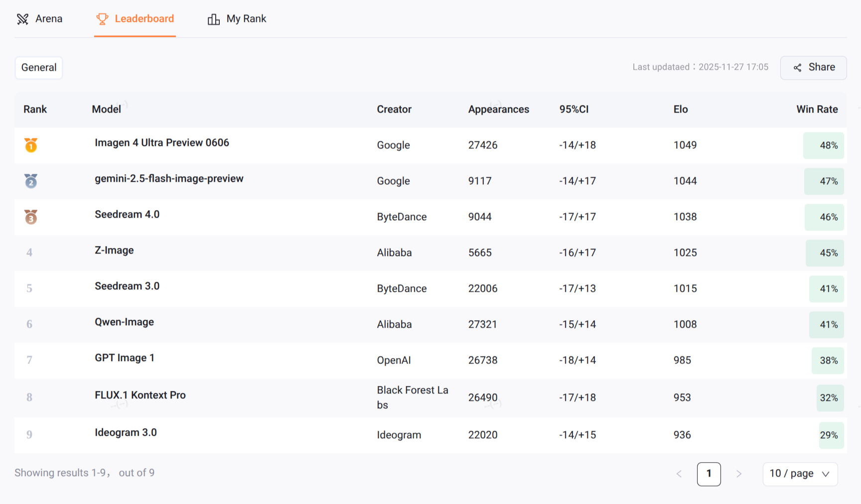Click the bronze third-place medal icon
This screenshot has height=504, width=861.
(x=31, y=217)
